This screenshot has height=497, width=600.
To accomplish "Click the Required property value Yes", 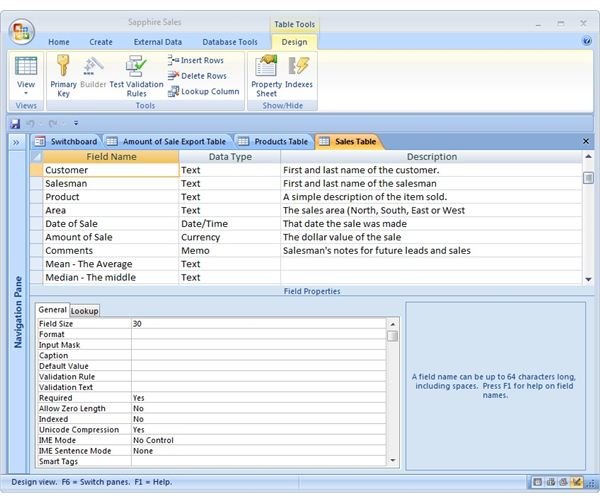I will 258,398.
